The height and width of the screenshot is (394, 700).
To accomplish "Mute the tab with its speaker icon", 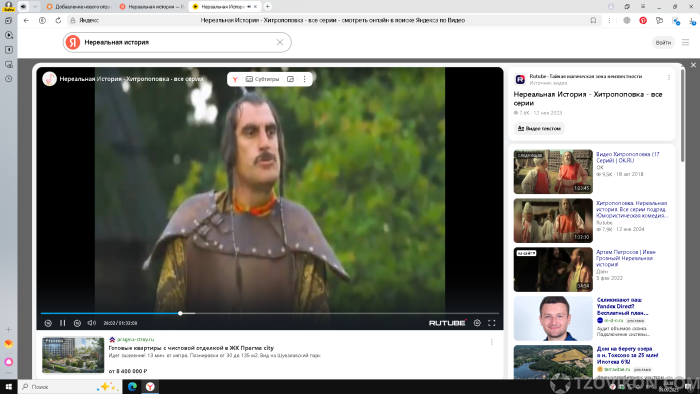I will (x=249, y=7).
